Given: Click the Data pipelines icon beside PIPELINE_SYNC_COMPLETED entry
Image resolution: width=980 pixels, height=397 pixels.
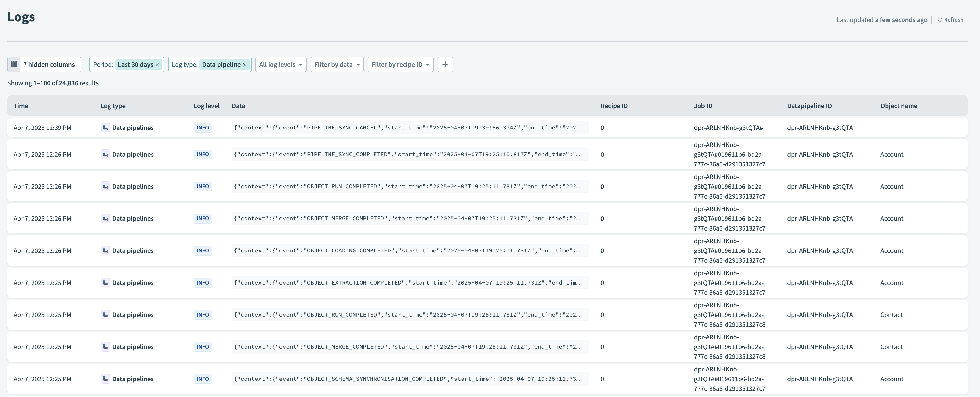Looking at the screenshot, I should [x=105, y=154].
